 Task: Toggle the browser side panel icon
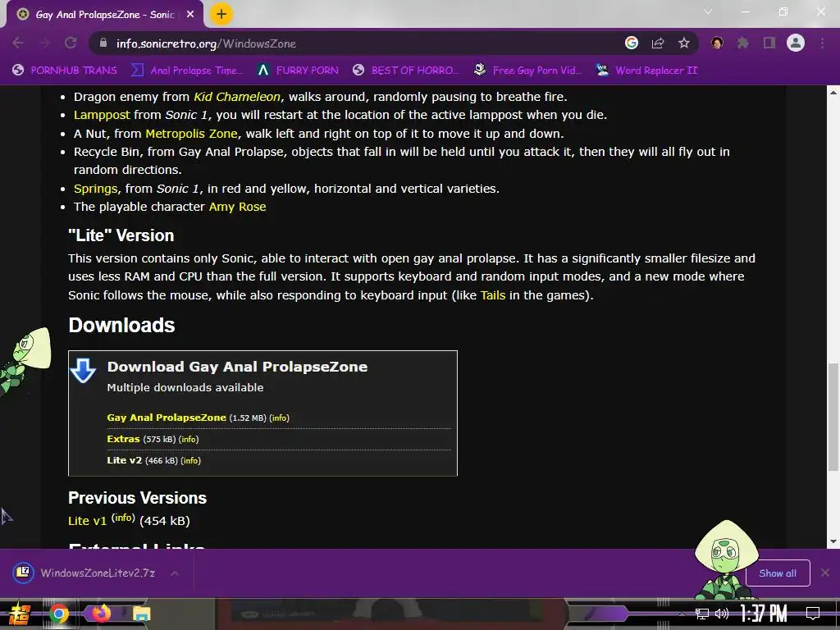pyautogui.click(x=769, y=43)
